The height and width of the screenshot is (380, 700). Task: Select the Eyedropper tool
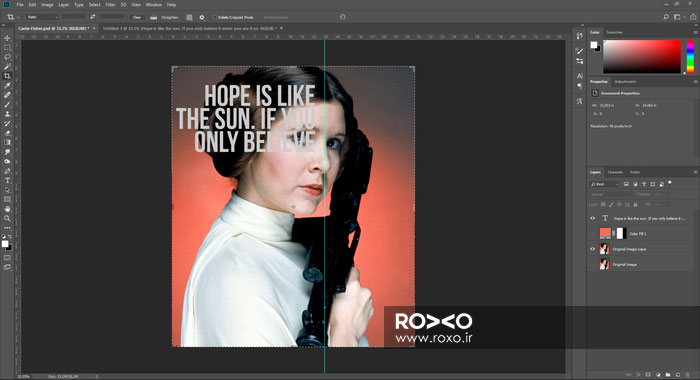point(7,85)
